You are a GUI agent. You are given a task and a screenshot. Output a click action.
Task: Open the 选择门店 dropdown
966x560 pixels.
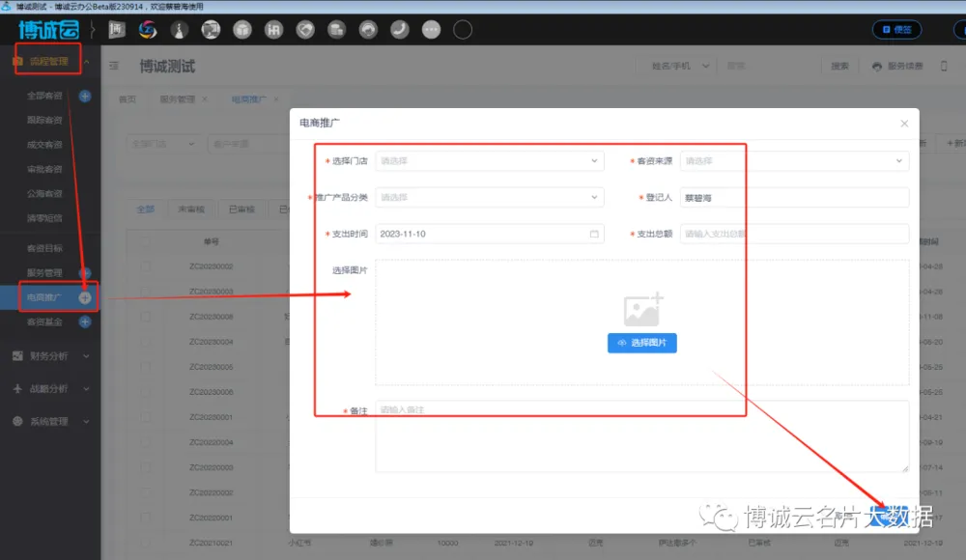(490, 161)
